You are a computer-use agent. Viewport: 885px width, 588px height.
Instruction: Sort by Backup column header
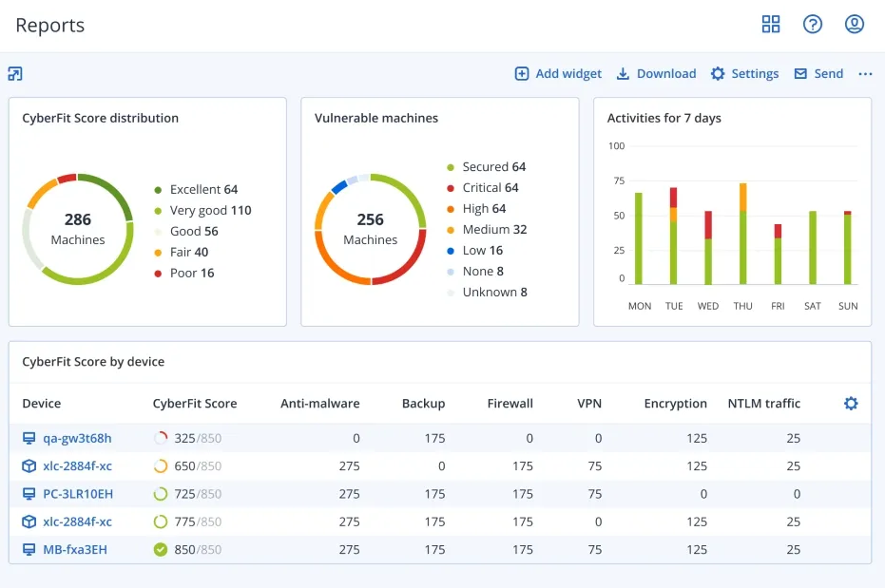423,403
